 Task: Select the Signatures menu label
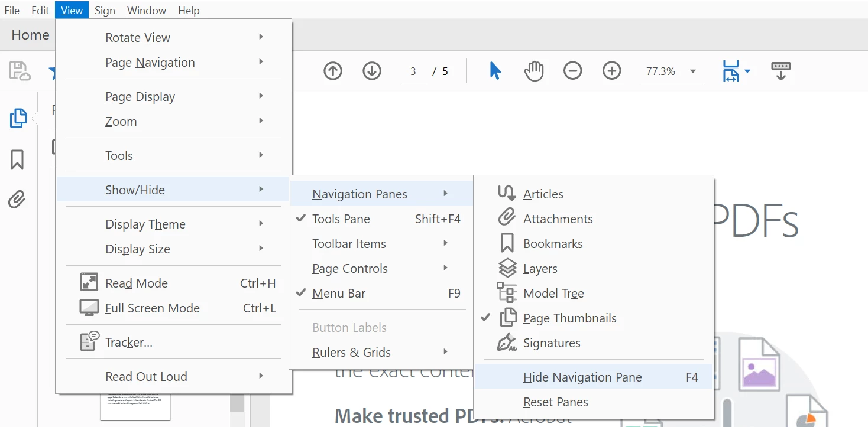pyautogui.click(x=552, y=343)
